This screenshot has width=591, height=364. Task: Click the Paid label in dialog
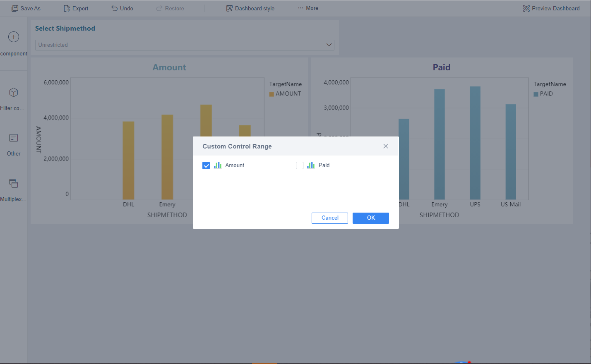[324, 165]
